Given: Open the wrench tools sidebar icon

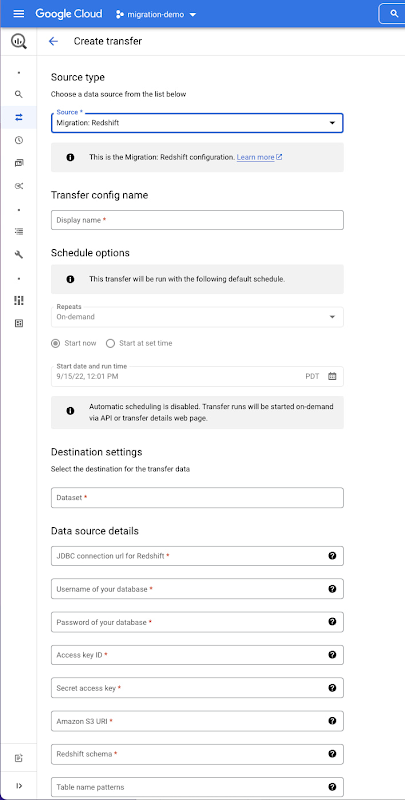Looking at the screenshot, I should (19, 255).
